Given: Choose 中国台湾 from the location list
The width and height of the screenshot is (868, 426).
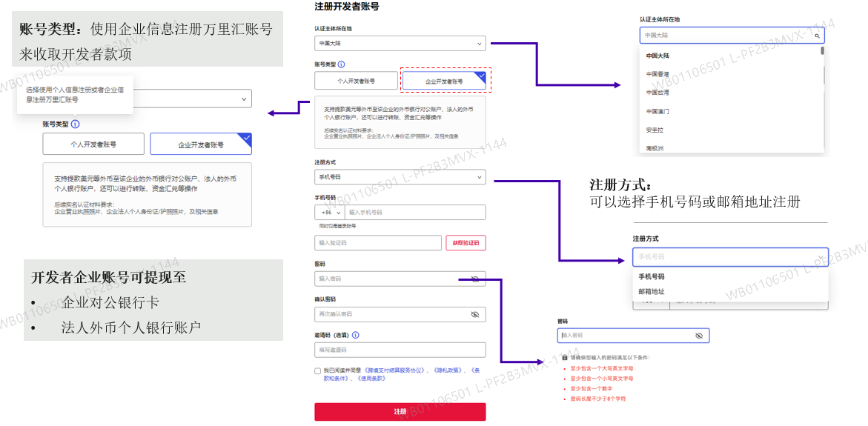Looking at the screenshot, I should 657,93.
